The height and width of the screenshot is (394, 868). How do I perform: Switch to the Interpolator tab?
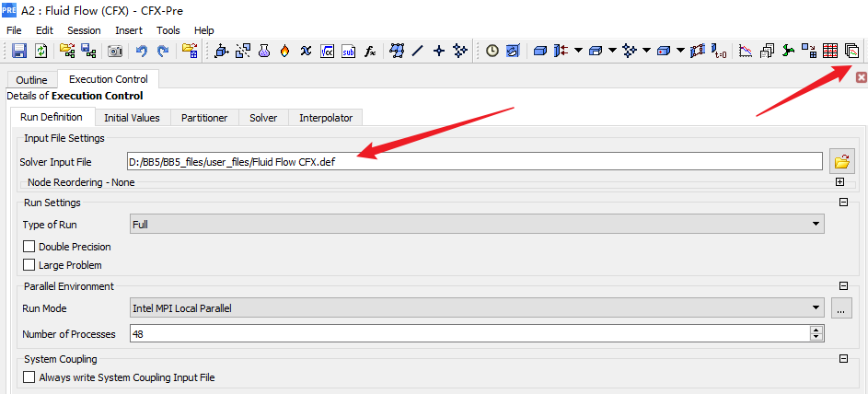click(326, 118)
